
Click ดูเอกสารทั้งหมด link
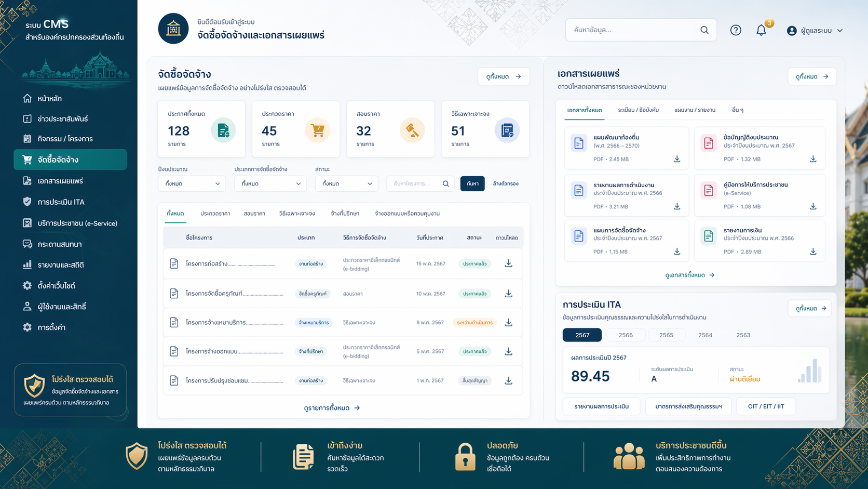coord(689,275)
